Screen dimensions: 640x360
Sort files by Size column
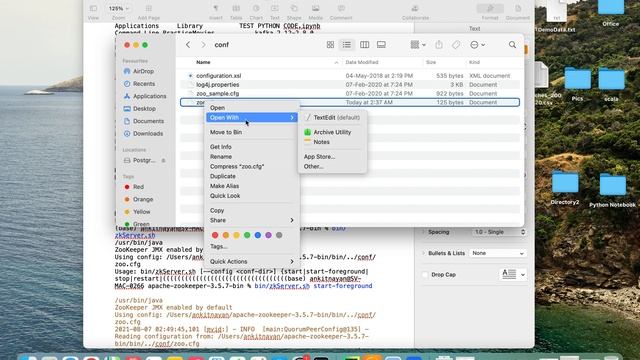431,62
